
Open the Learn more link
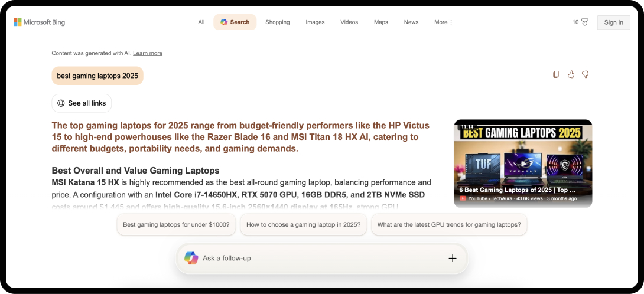pyautogui.click(x=148, y=53)
